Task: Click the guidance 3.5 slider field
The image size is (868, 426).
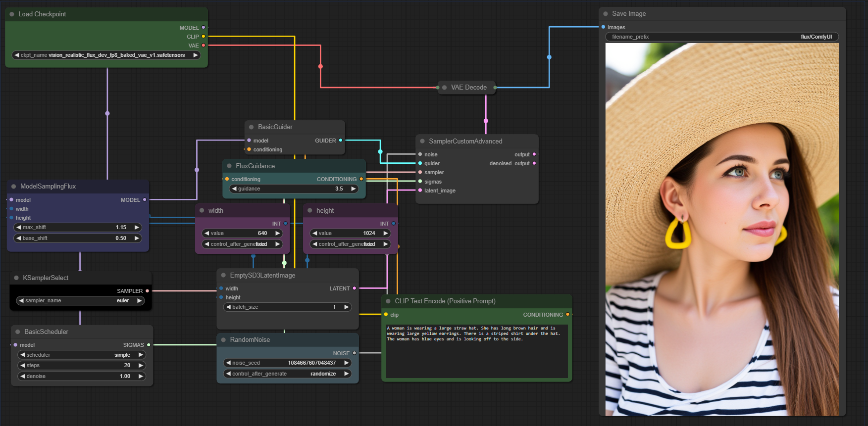Action: click(x=294, y=189)
